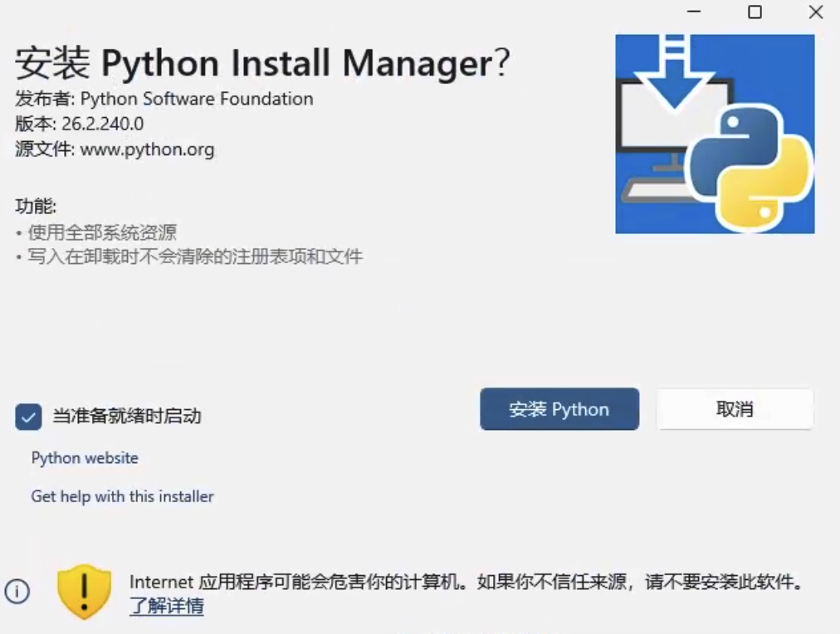This screenshot has height=634, width=840.
Task: Click the 安装 Python Install Manager? title
Action: point(262,63)
